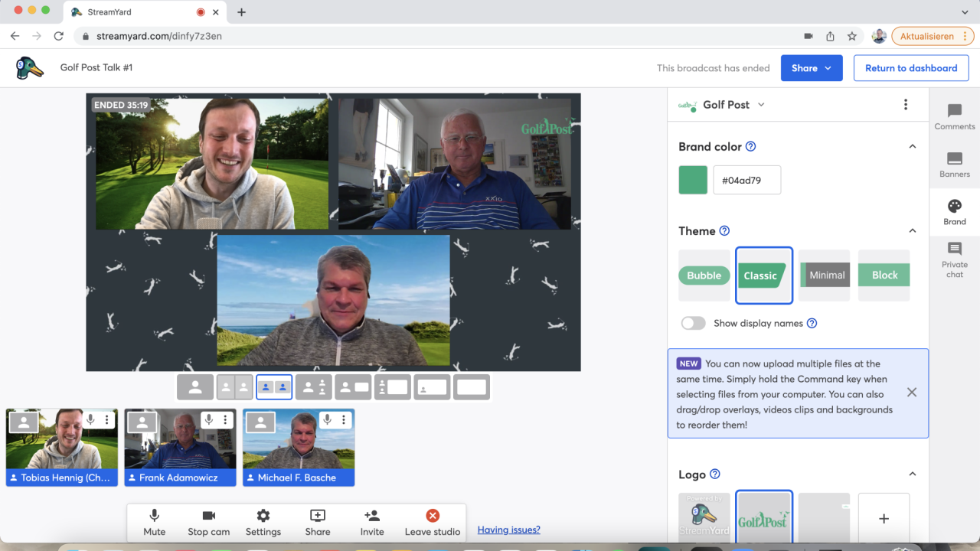Click the green brand color swatch
The width and height of the screenshot is (980, 551).
pos(693,180)
